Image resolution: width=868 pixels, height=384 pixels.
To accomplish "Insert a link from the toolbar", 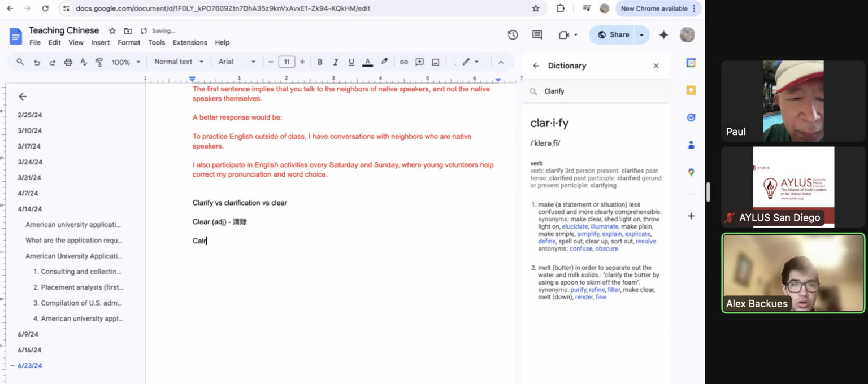I will click(x=403, y=62).
